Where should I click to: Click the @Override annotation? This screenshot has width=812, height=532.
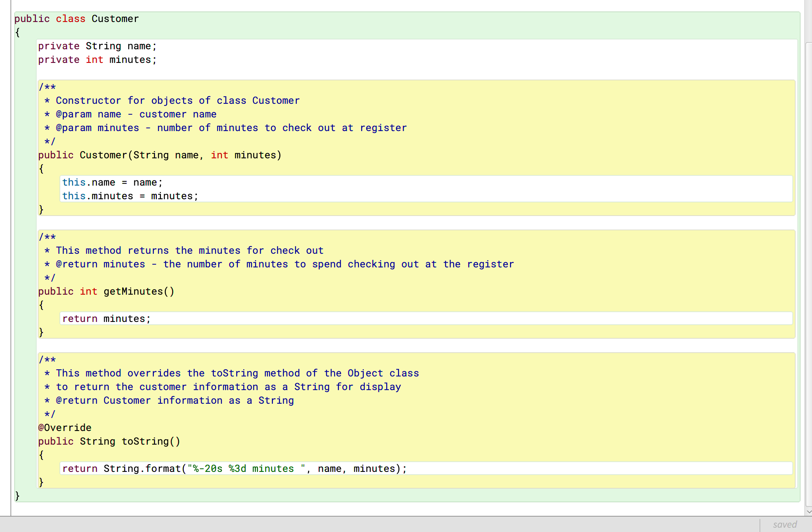click(x=64, y=428)
